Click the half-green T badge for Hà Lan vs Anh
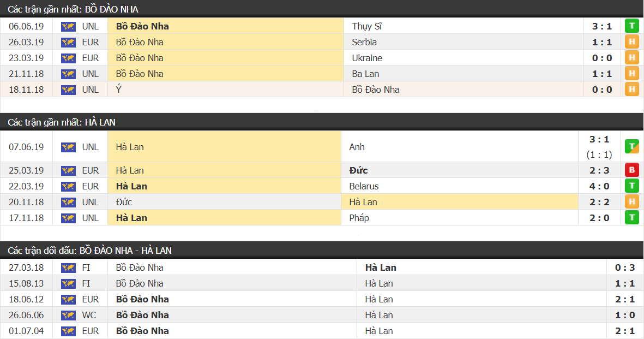The height and width of the screenshot is (339, 644). tap(631, 146)
